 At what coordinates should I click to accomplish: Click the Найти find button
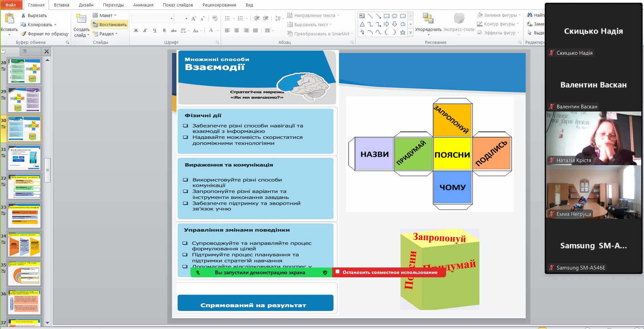pyautogui.click(x=536, y=15)
